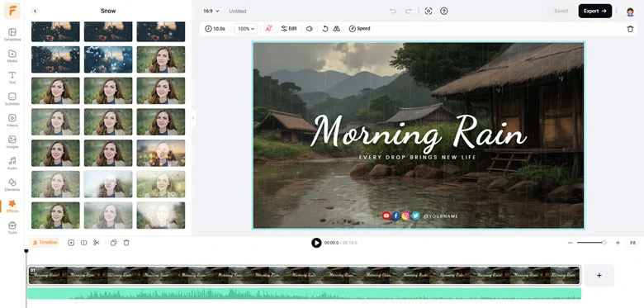Open the Elements sidebar panel
Viewport: 644px width, 308px height.
[x=12, y=184]
